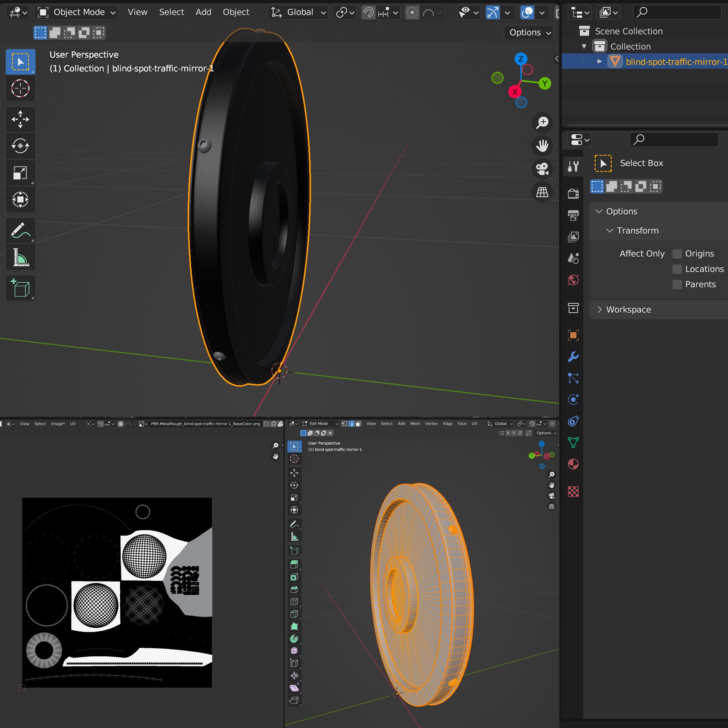Viewport: 728px width, 728px height.
Task: Open the View menu in main viewport header
Action: tap(137, 12)
